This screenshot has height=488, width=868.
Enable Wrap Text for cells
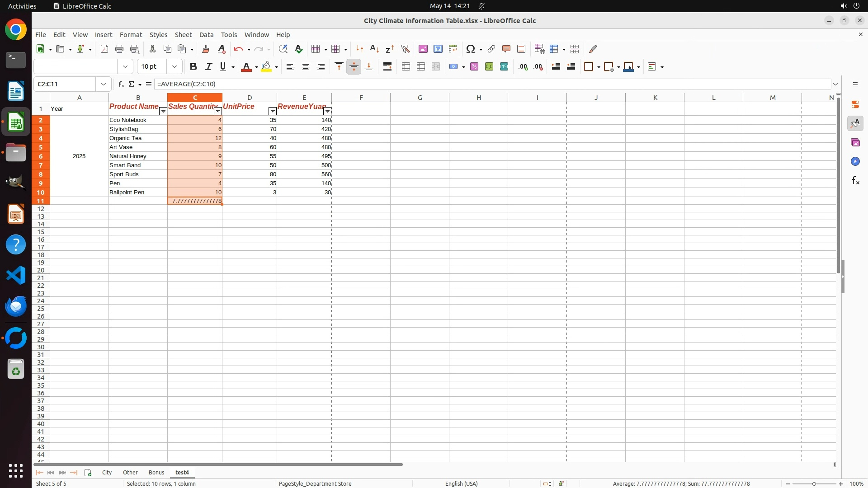coord(387,67)
